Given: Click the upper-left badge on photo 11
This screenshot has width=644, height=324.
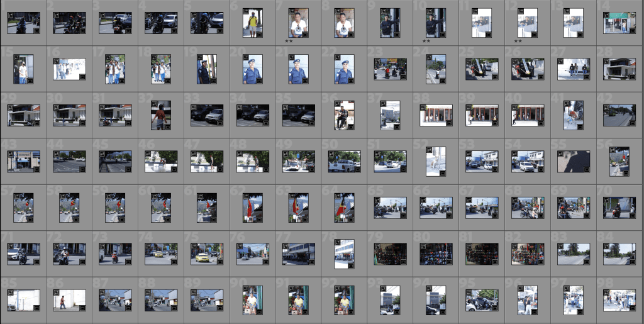Looking at the screenshot, I should 475,11.
